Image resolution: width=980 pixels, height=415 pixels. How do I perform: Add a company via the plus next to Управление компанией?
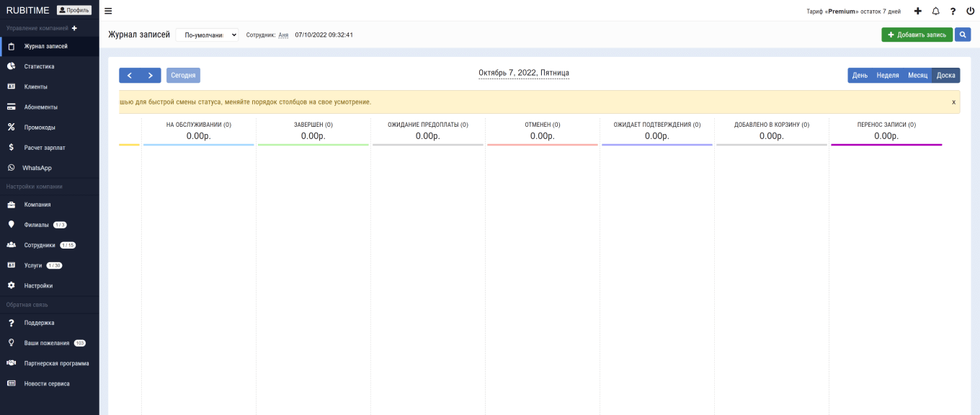tap(74, 28)
